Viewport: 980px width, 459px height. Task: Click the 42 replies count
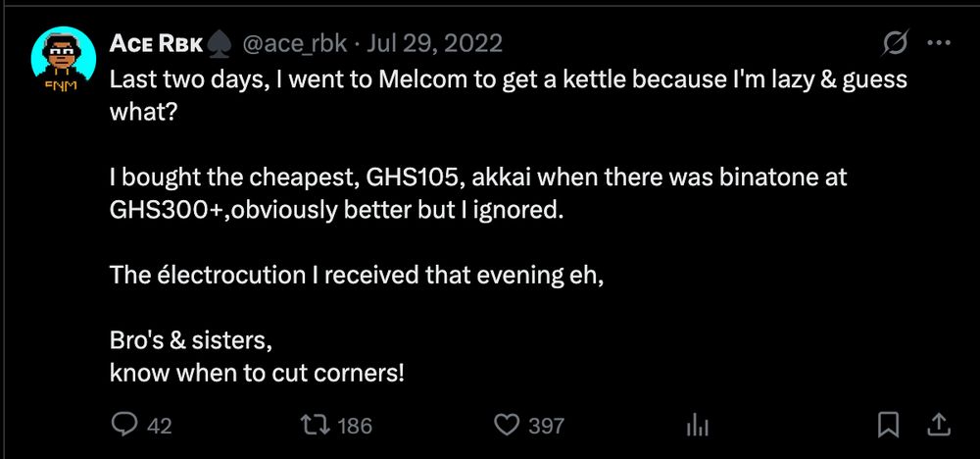(x=159, y=426)
